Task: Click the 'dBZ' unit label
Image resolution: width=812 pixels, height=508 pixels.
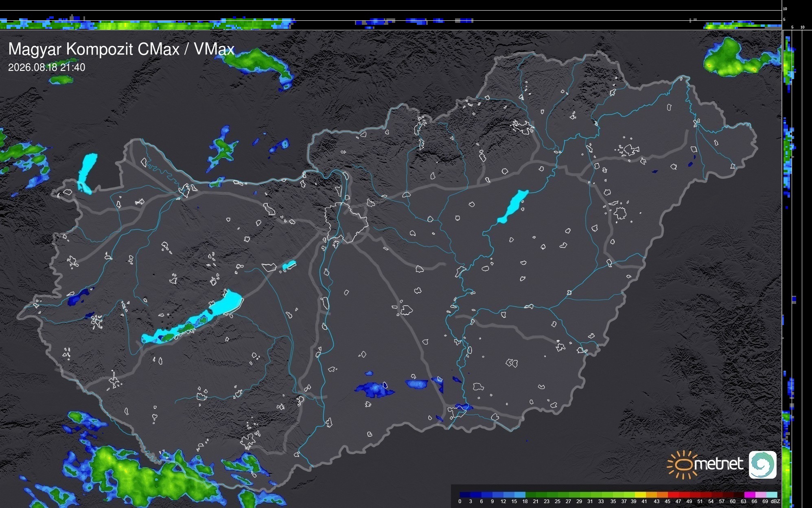Action: [775, 501]
